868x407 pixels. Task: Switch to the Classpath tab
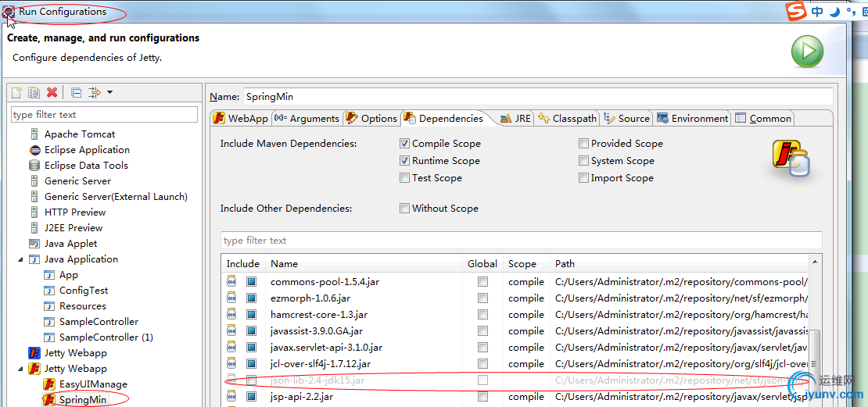point(568,118)
